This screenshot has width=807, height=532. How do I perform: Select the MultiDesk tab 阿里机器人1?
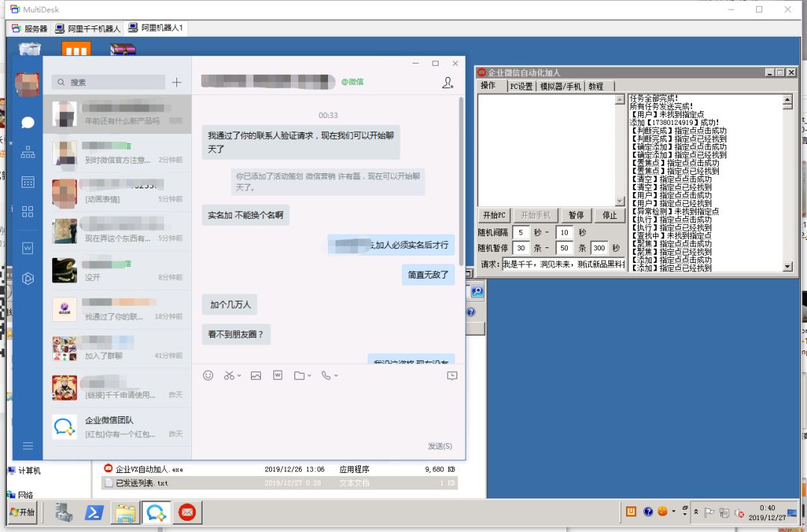coord(156,28)
